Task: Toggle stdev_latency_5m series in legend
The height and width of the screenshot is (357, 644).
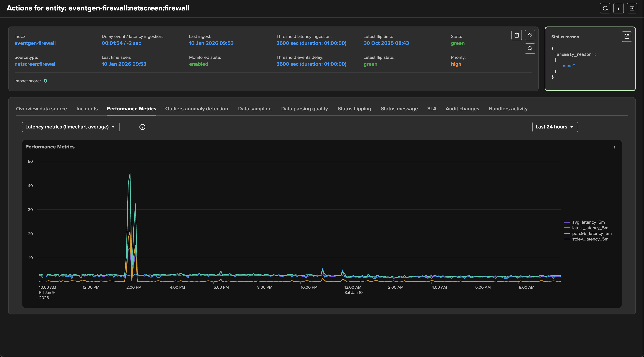Action: coord(590,239)
